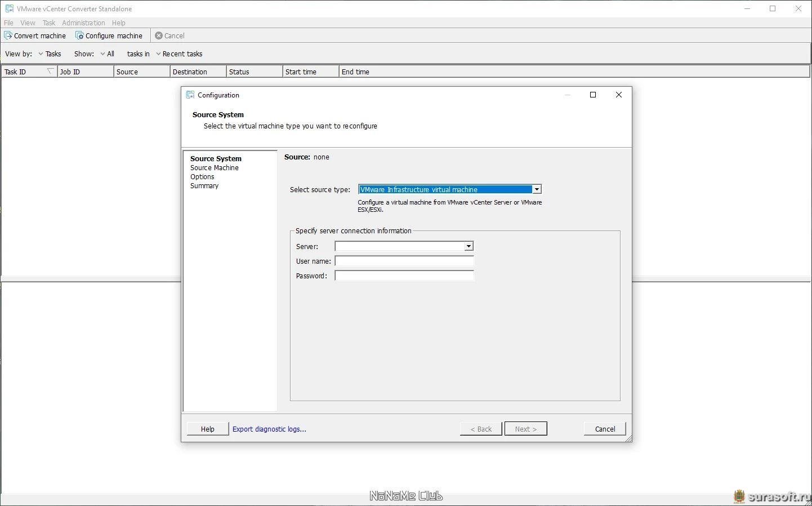
Task: Open the Select source type combo box
Action: (x=450, y=189)
